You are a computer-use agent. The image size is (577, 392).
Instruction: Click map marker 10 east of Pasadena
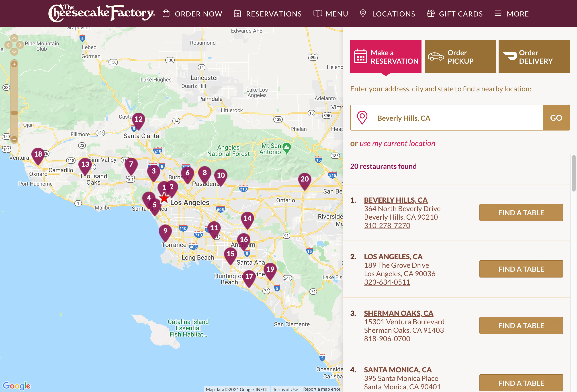221,176
